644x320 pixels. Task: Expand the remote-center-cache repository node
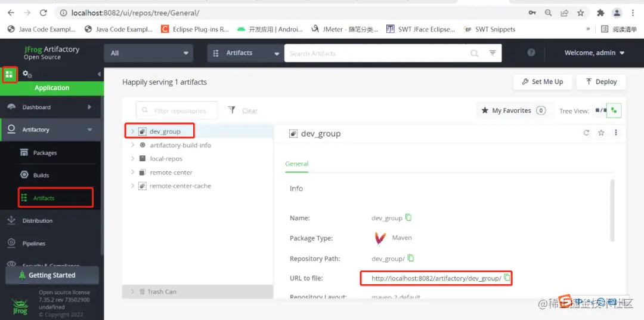[x=132, y=186]
